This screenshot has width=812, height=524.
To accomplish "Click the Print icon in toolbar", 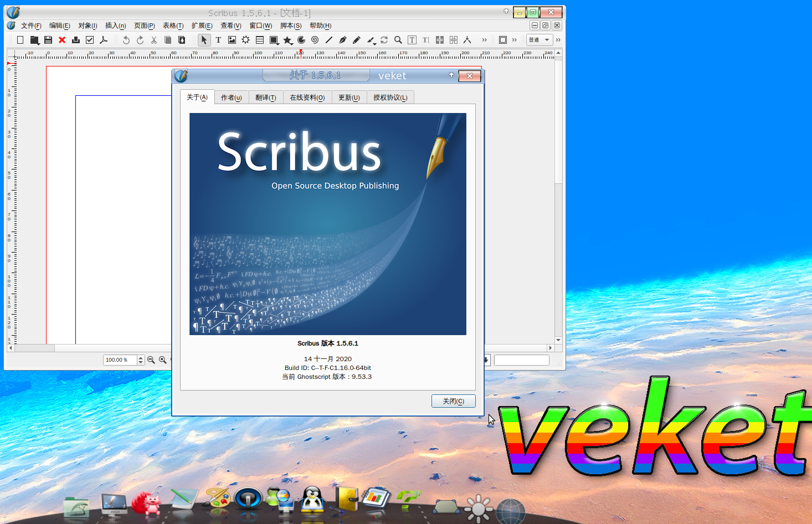I will 76,40.
